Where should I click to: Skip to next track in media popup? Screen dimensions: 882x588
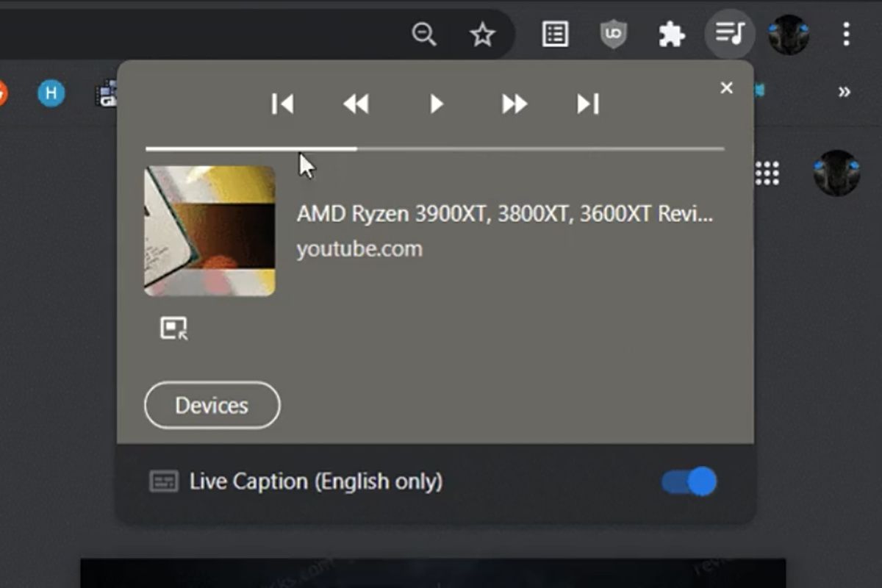[588, 104]
